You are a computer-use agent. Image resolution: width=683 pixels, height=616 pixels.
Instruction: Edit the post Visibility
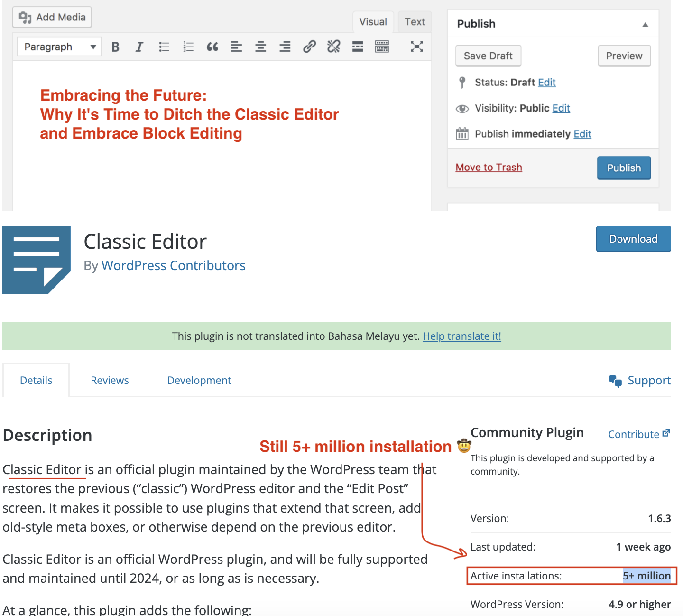pyautogui.click(x=561, y=108)
